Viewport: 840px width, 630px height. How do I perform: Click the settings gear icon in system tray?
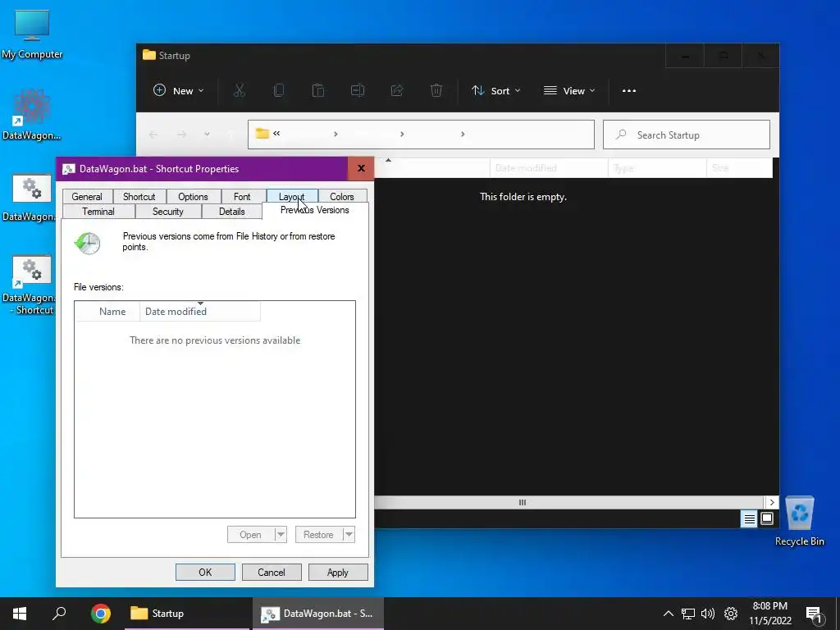(x=731, y=614)
